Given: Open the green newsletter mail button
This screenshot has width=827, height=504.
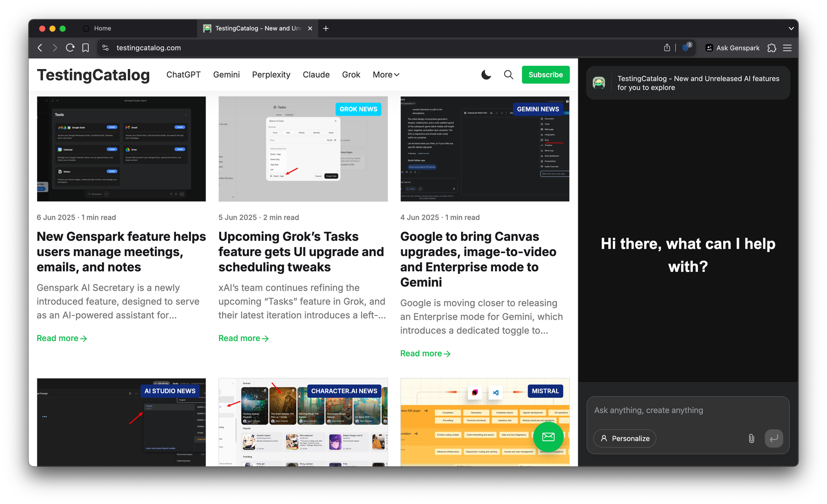Looking at the screenshot, I should (548, 437).
